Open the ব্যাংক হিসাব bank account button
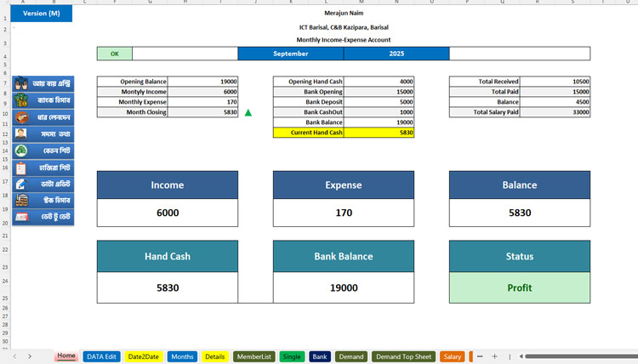638x364 pixels. (43, 100)
